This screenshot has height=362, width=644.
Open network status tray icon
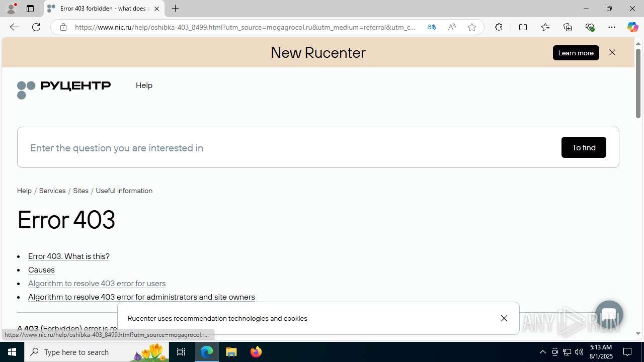tap(567, 352)
